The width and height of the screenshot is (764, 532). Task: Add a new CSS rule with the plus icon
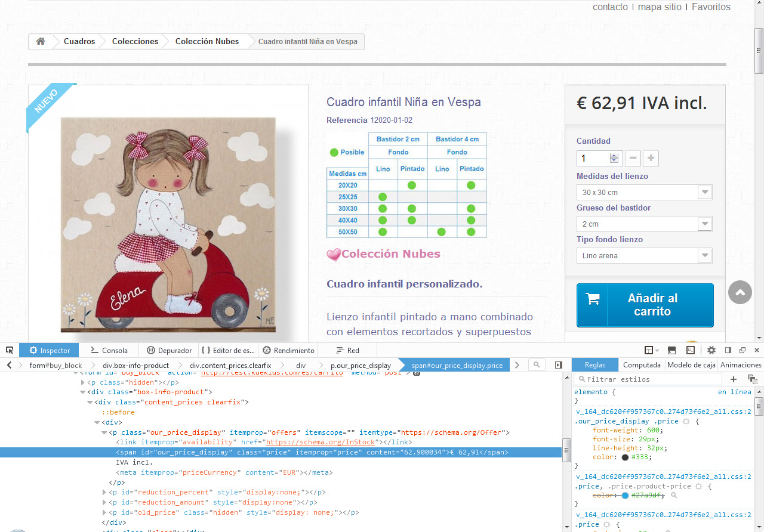(734, 379)
